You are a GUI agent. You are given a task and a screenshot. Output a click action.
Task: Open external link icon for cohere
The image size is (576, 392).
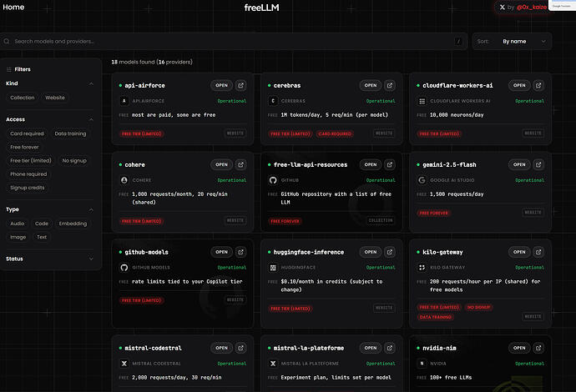240,164
